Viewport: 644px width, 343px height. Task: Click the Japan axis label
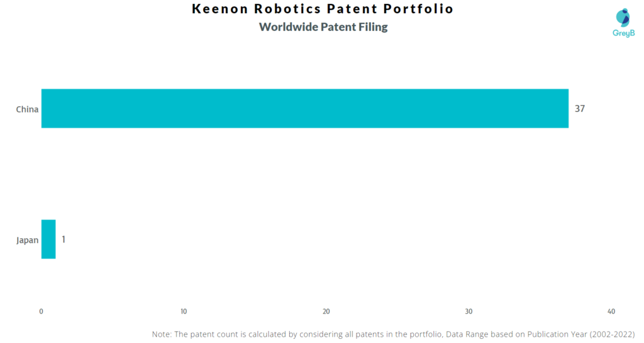click(x=27, y=240)
